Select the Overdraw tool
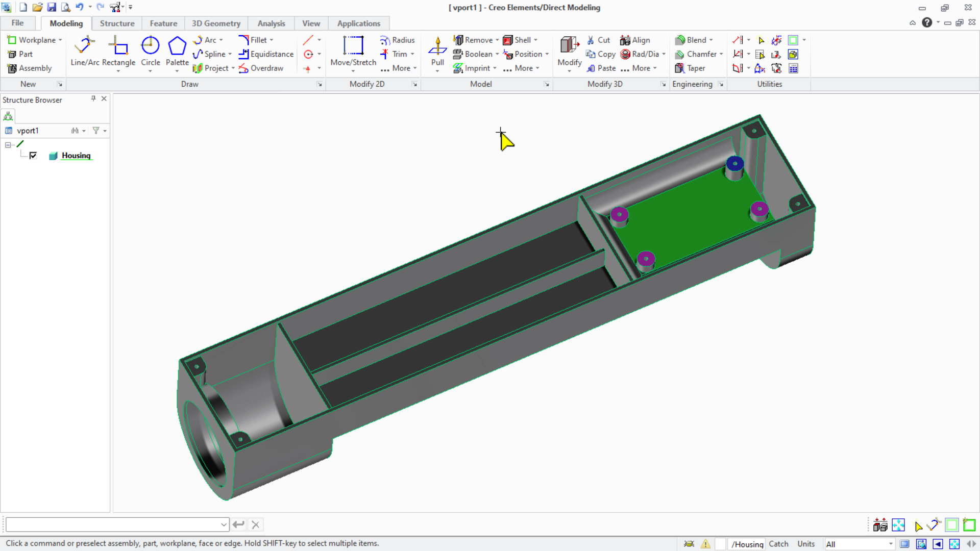This screenshot has height=551, width=980. (261, 68)
